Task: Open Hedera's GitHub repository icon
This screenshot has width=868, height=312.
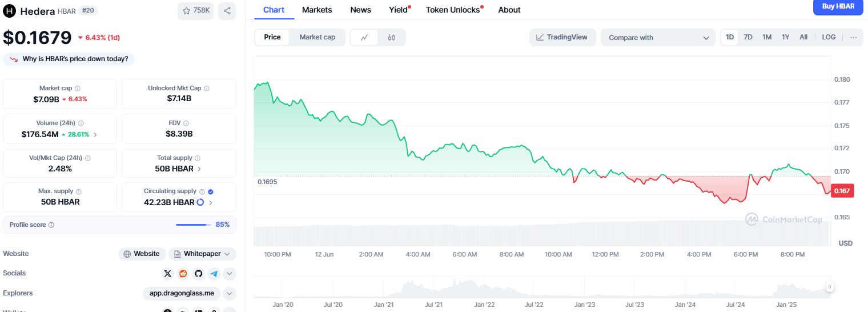Action: point(198,274)
